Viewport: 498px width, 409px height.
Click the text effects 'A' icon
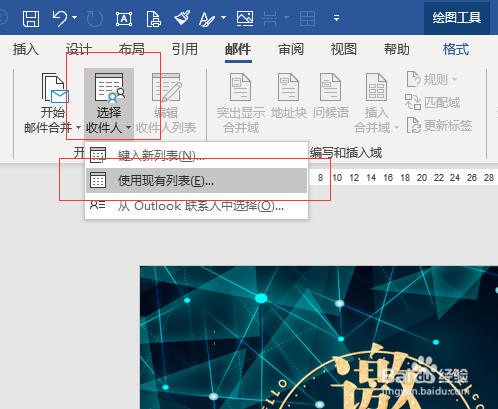(x=207, y=19)
